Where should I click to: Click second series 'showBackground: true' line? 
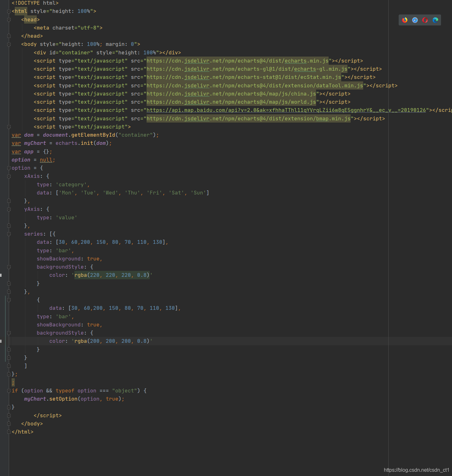tap(70, 325)
